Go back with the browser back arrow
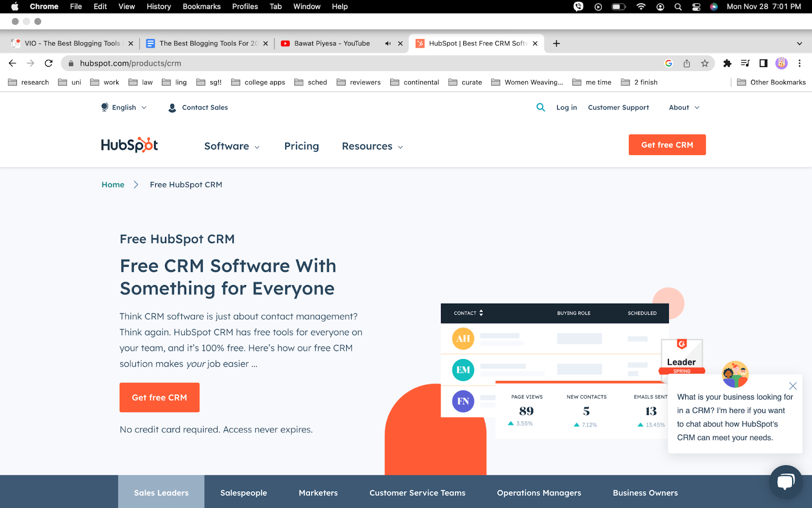This screenshot has width=812, height=508. (x=13, y=63)
